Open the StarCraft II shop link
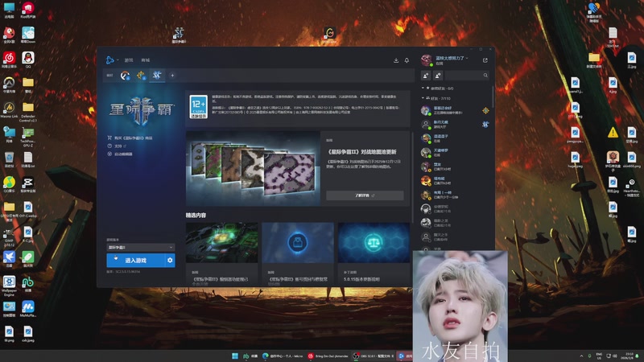The image size is (644, 362). (x=130, y=138)
